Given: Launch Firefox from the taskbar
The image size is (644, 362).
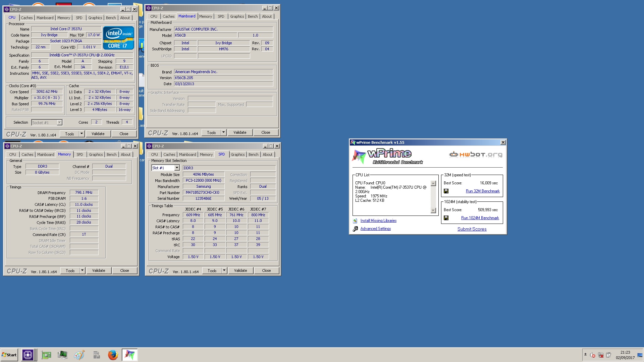Looking at the screenshot, I should (113, 355).
